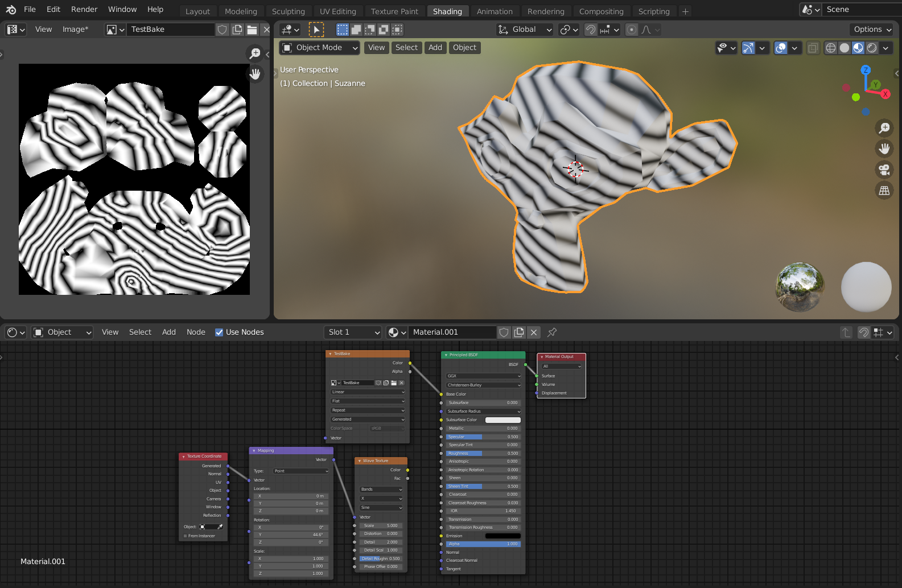
Task: Unlink Material.001 with the X button
Action: [x=533, y=332]
